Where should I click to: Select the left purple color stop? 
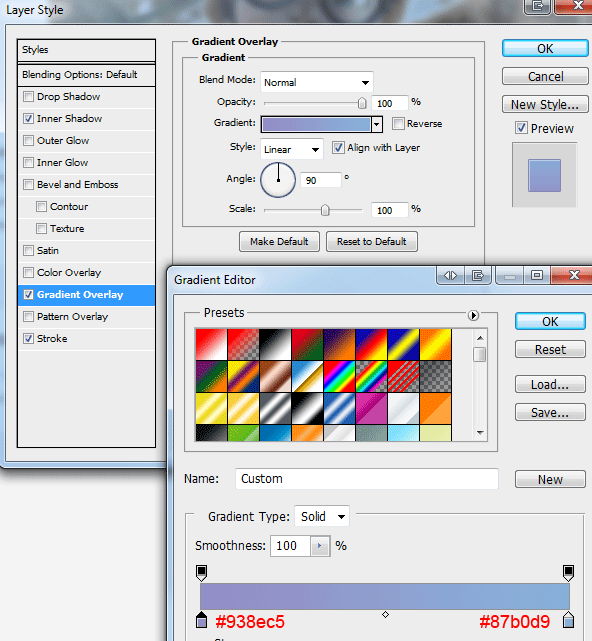(x=201, y=620)
